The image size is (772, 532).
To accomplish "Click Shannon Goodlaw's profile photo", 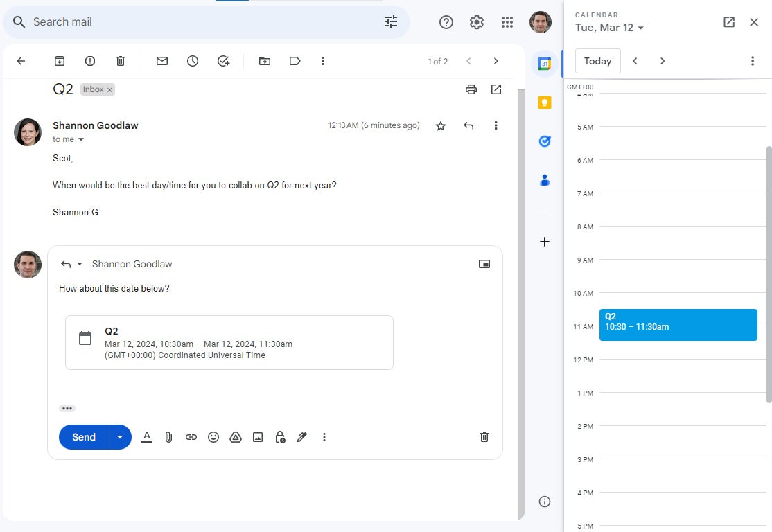I will tap(28, 132).
